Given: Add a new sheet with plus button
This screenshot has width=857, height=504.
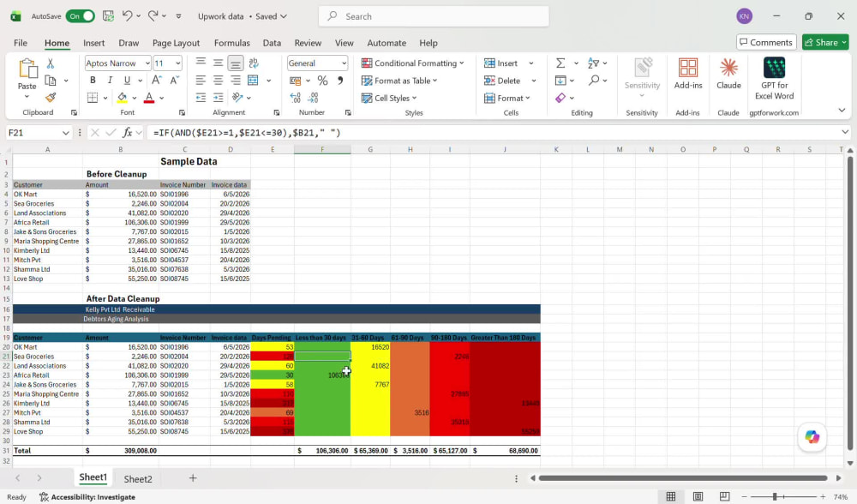Looking at the screenshot, I should pyautogui.click(x=192, y=478).
